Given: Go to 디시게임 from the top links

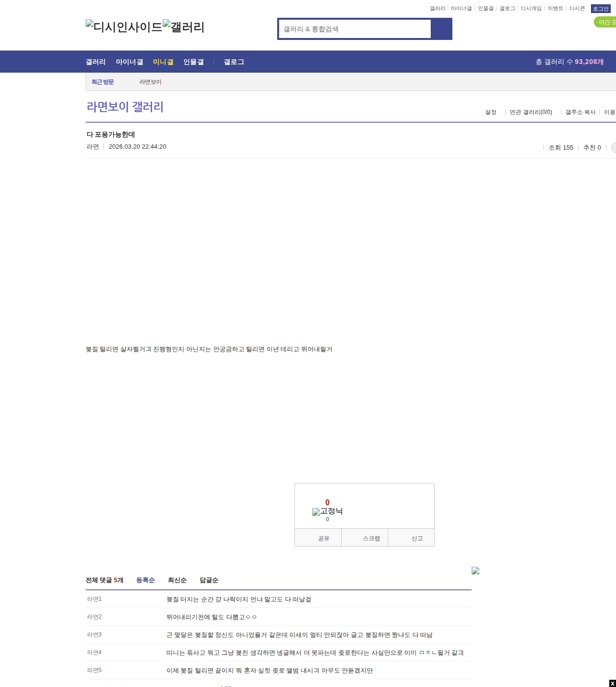Looking at the screenshot, I should [531, 9].
